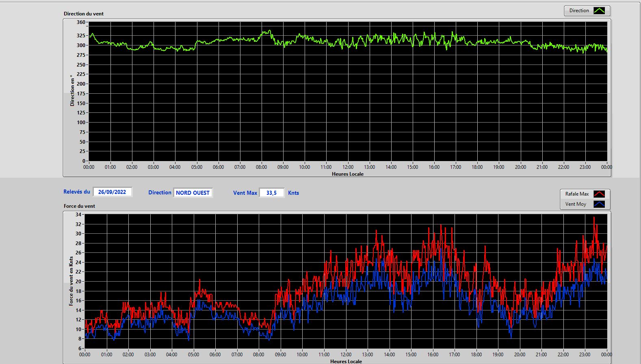Screen dimensions: 641x364
Task: Click 'Direction en °' axis label
Action: [x=72, y=90]
